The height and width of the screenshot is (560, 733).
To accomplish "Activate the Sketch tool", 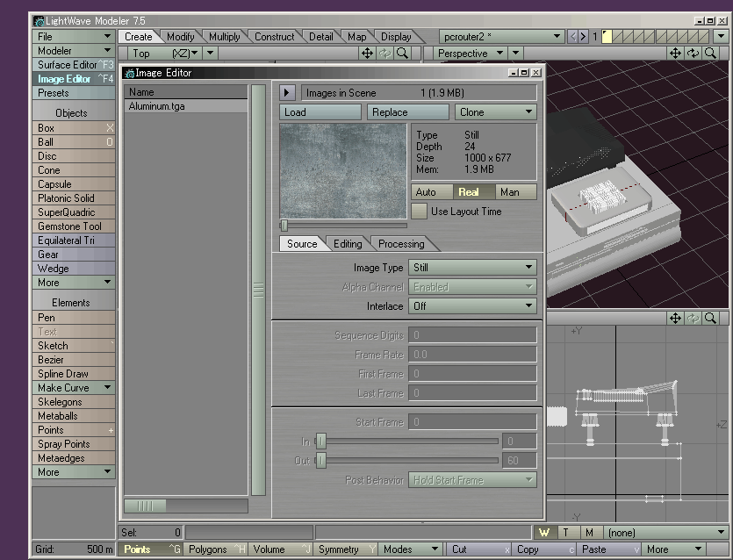I will coord(54,345).
